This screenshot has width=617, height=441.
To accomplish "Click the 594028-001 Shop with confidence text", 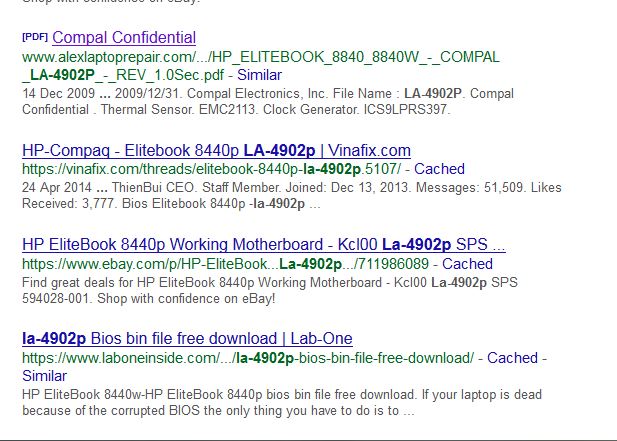I will pyautogui.click(x=149, y=299).
